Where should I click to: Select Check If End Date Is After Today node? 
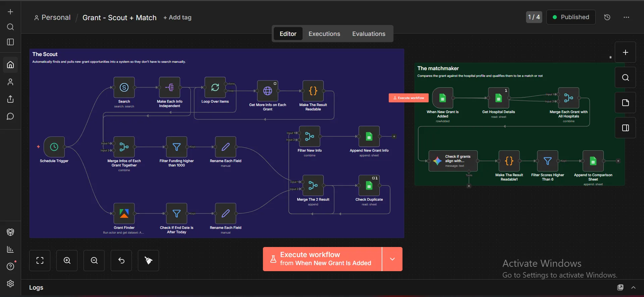click(x=176, y=213)
